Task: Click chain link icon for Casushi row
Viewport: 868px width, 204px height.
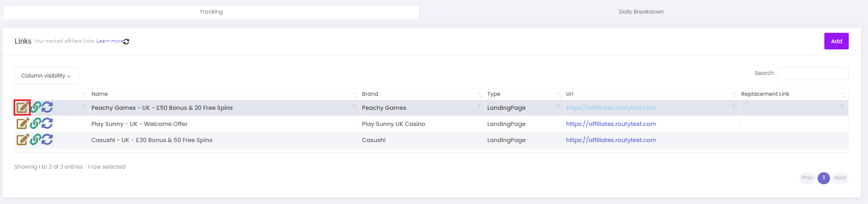Action: point(35,140)
